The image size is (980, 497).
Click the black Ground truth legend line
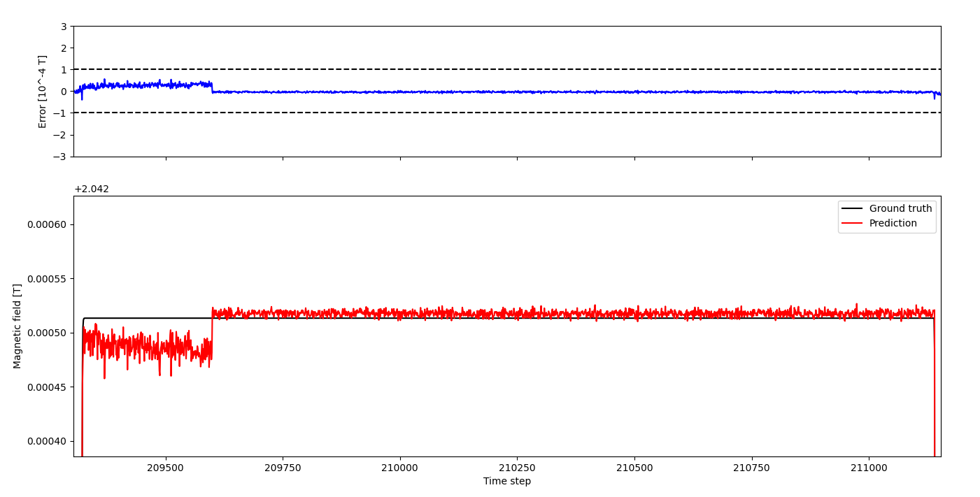852,208
